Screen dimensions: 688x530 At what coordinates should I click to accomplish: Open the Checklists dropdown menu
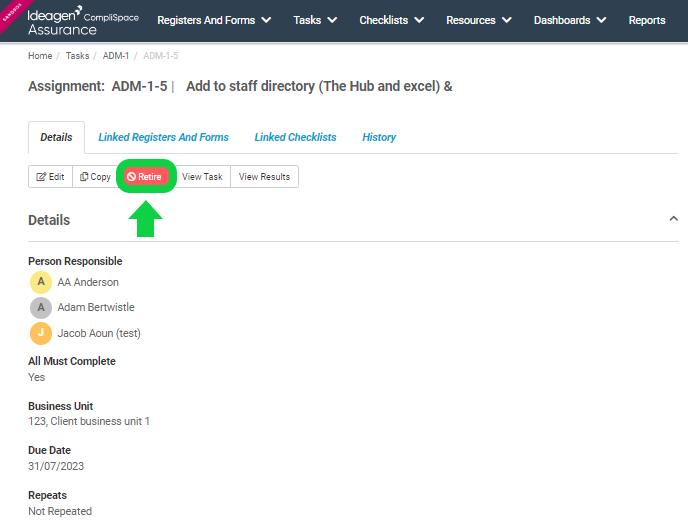point(391,20)
